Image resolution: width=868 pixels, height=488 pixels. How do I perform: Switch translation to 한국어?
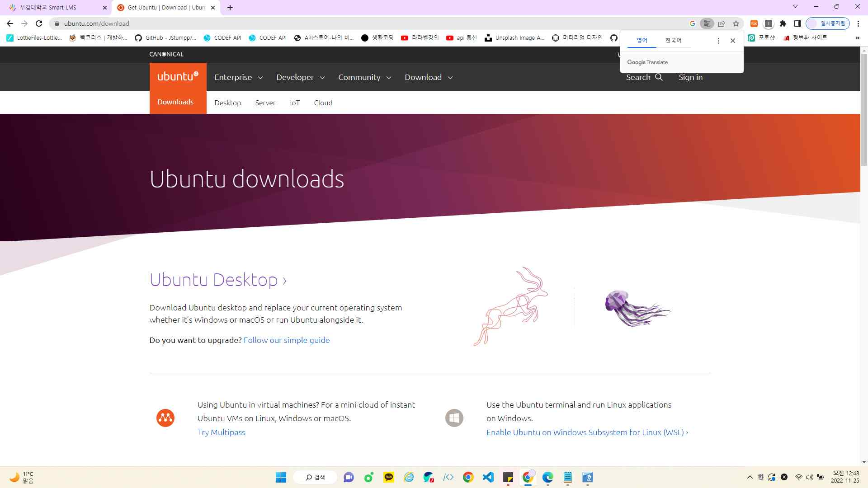click(x=673, y=41)
